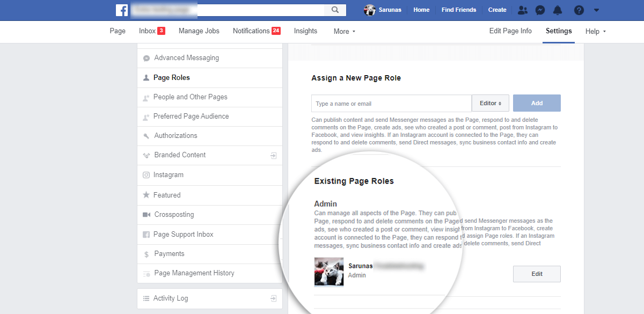Expand the More dropdown menu
The width and height of the screenshot is (644, 314).
(x=345, y=32)
